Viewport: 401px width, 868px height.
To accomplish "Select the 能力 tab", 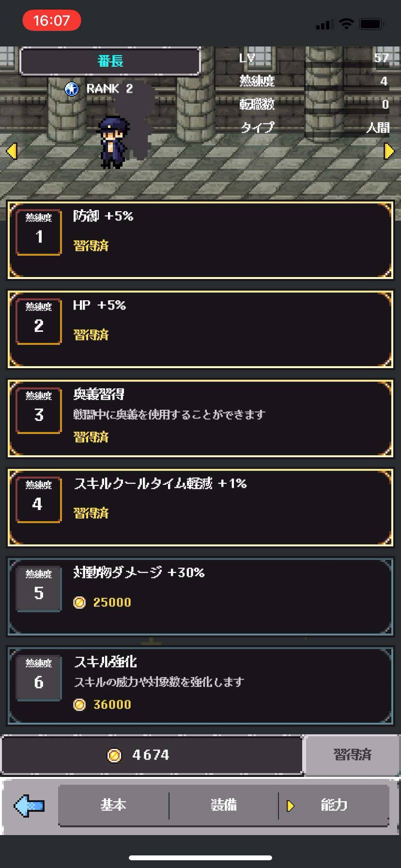I will (334, 805).
